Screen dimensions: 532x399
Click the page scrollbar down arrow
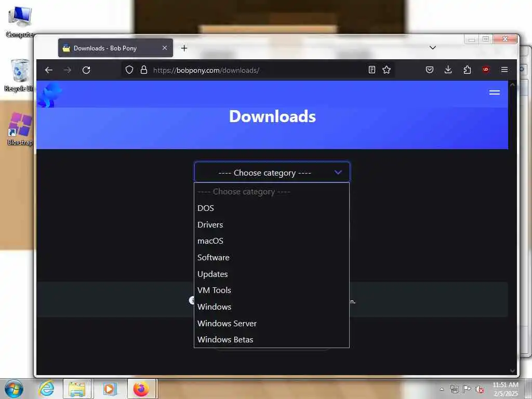513,371
